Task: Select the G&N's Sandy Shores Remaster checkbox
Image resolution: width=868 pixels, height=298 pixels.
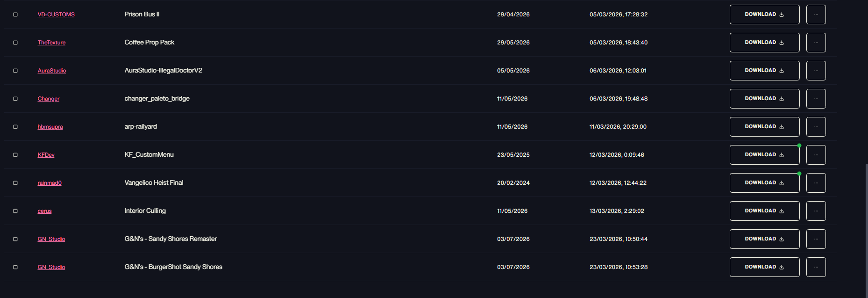Action: pyautogui.click(x=15, y=239)
